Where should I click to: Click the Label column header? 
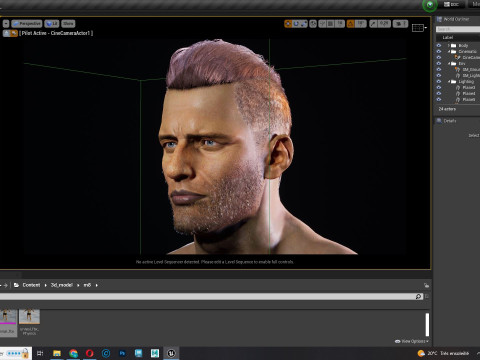click(448, 37)
